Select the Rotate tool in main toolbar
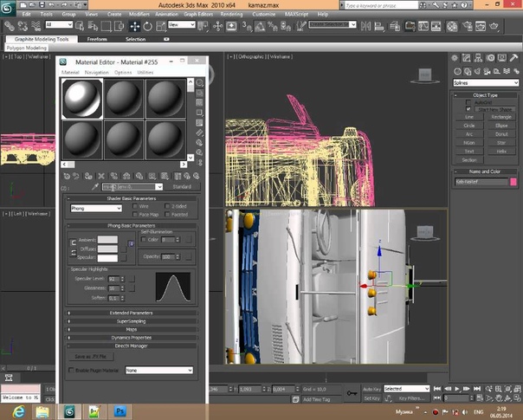This screenshot has width=523, height=420. [147, 26]
